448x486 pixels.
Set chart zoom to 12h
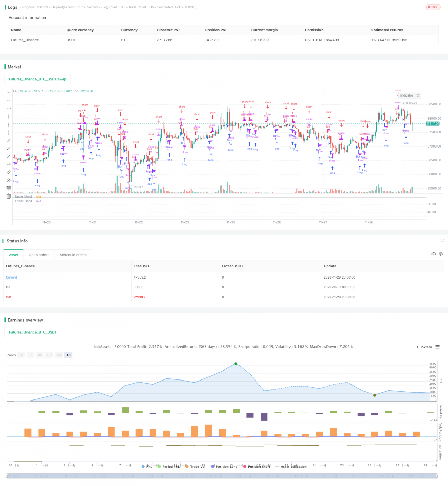point(49,355)
